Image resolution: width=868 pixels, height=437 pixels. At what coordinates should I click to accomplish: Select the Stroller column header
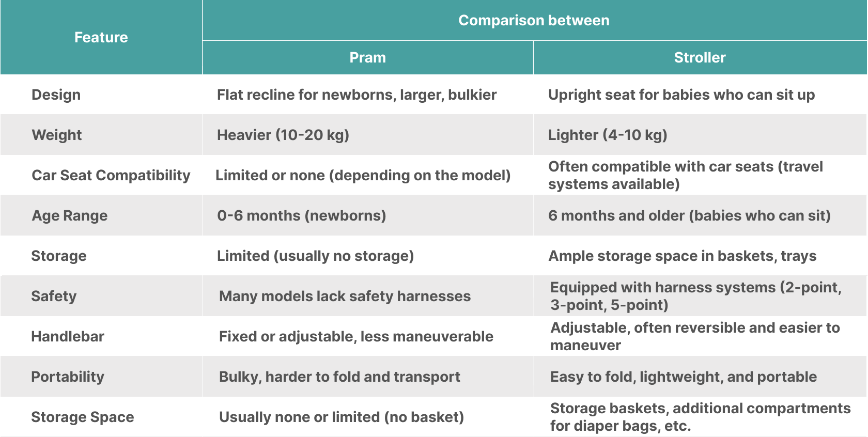700,57
